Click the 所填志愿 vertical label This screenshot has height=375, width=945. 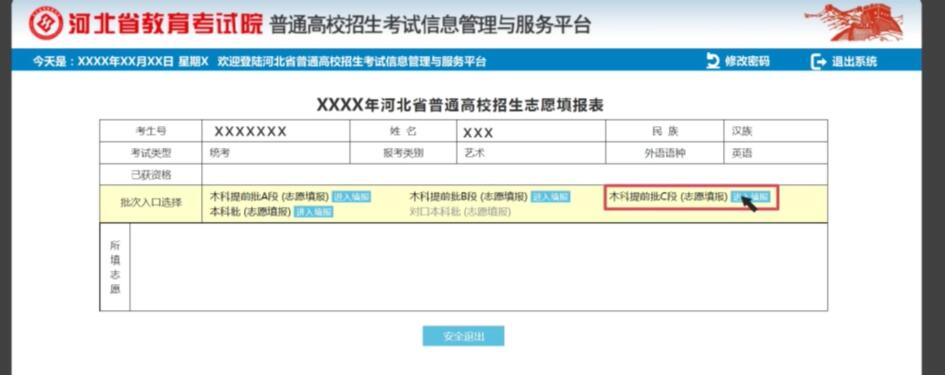point(115,267)
